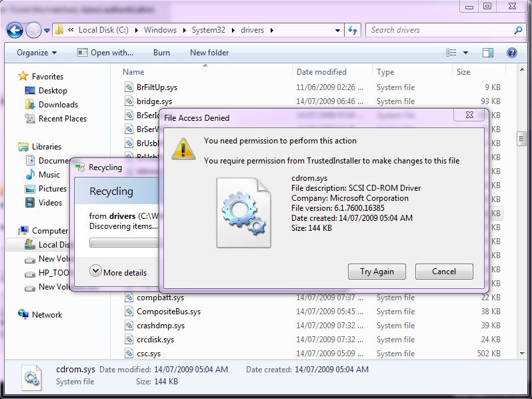The width and height of the screenshot is (532, 399).
Task: Click the csc.sys file icon
Action: [x=129, y=354]
